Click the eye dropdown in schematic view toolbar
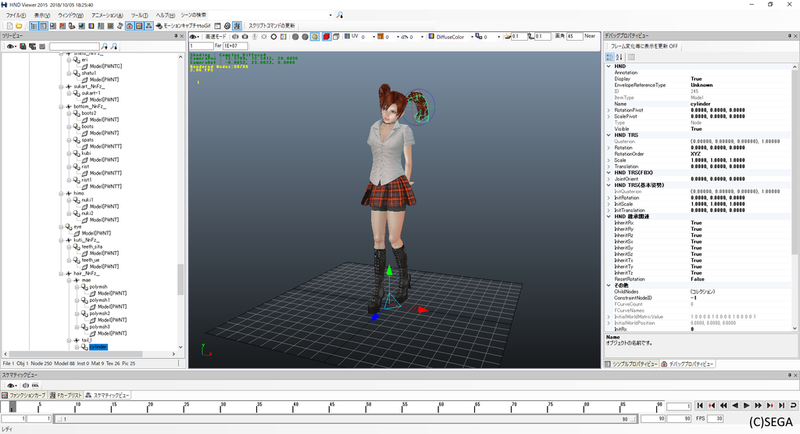800x434 pixels. [12, 386]
